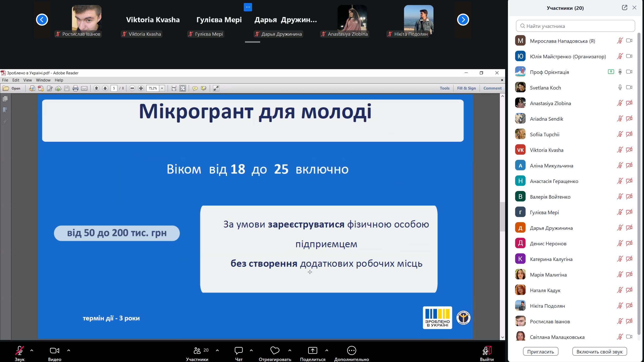Click the sticky note comment icon

(x=195, y=88)
